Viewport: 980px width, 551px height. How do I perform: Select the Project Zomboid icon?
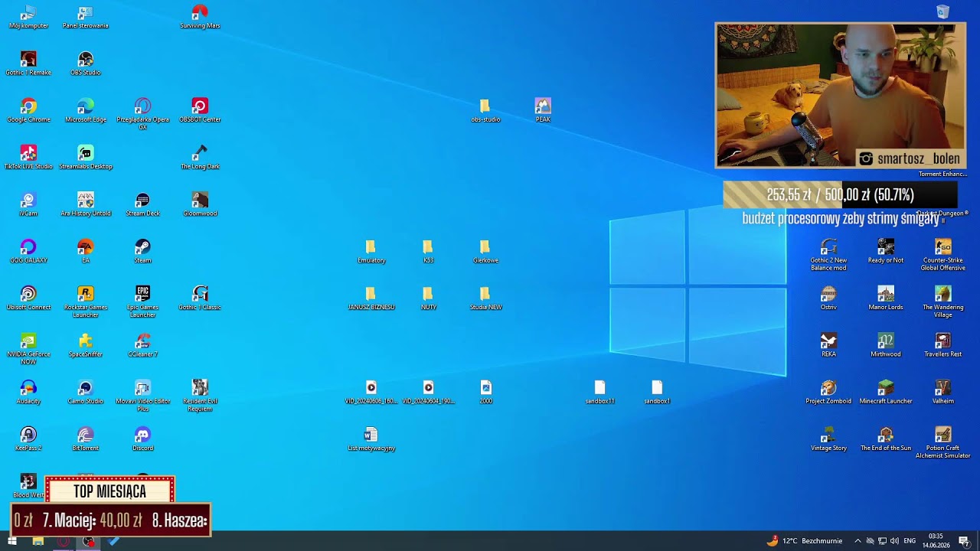pos(828,392)
